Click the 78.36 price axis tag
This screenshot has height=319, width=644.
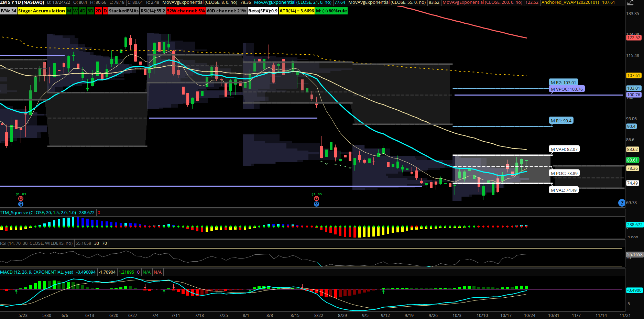[632, 168]
